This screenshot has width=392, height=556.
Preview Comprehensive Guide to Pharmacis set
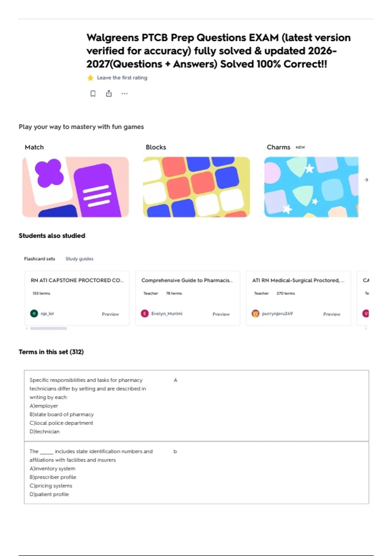221,314
